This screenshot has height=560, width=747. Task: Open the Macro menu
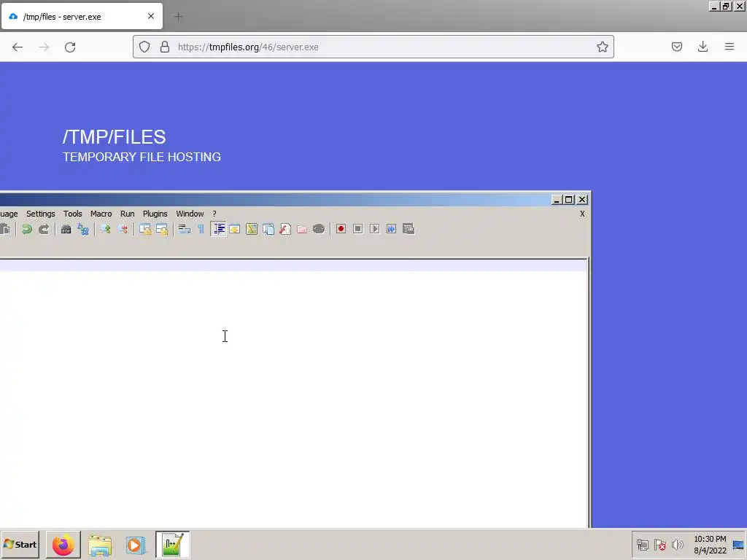pos(101,214)
